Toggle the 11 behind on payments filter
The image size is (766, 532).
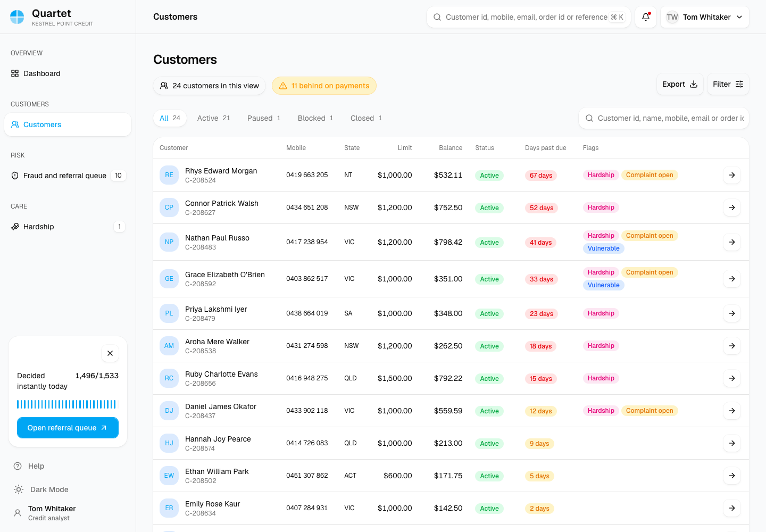(x=324, y=86)
